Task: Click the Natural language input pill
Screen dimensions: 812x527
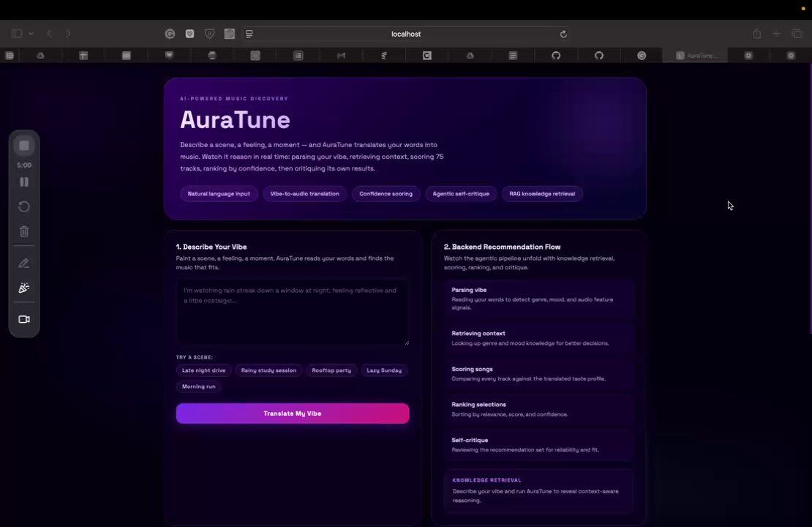Action: [x=219, y=194]
